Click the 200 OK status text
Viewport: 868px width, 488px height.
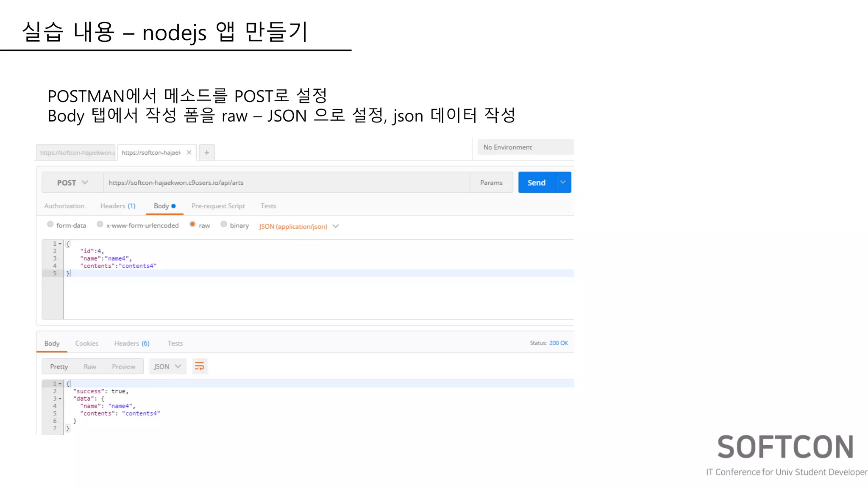point(558,343)
